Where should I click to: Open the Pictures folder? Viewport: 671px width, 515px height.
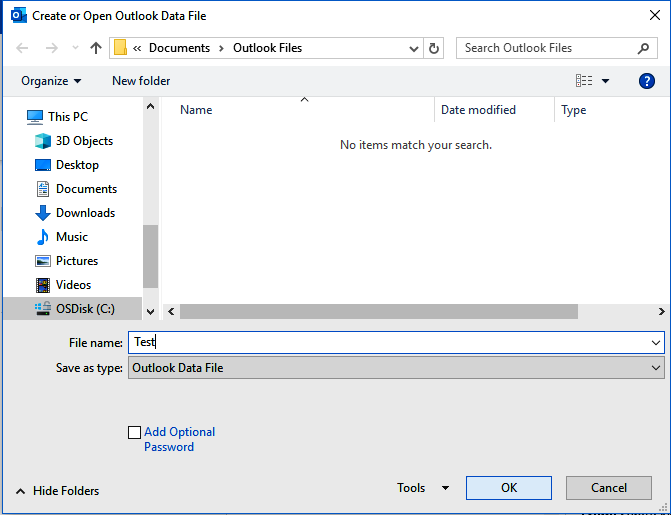[66, 261]
